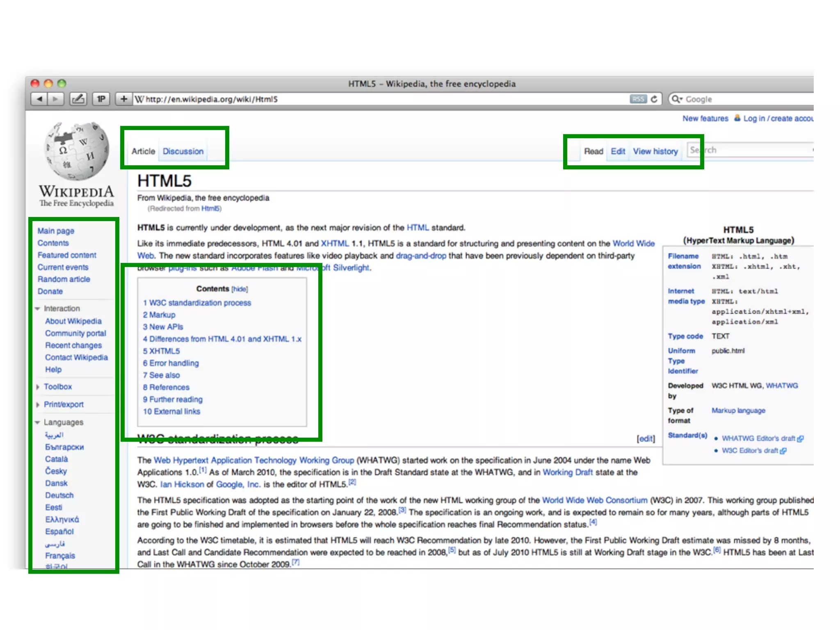Screen dimensions: 840x630
Task: Click the Wikipedia globe logo
Action: click(x=77, y=151)
